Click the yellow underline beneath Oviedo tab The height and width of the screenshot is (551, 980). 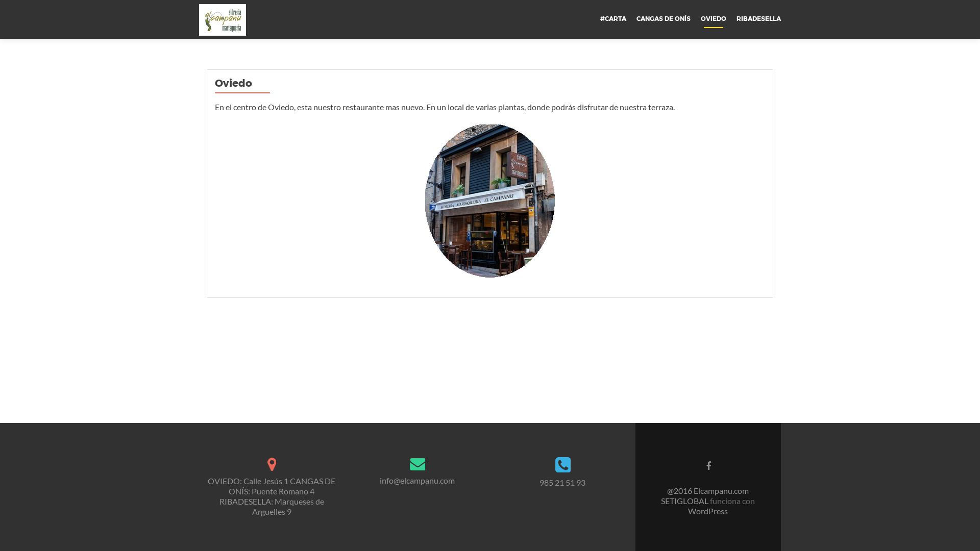(x=713, y=28)
